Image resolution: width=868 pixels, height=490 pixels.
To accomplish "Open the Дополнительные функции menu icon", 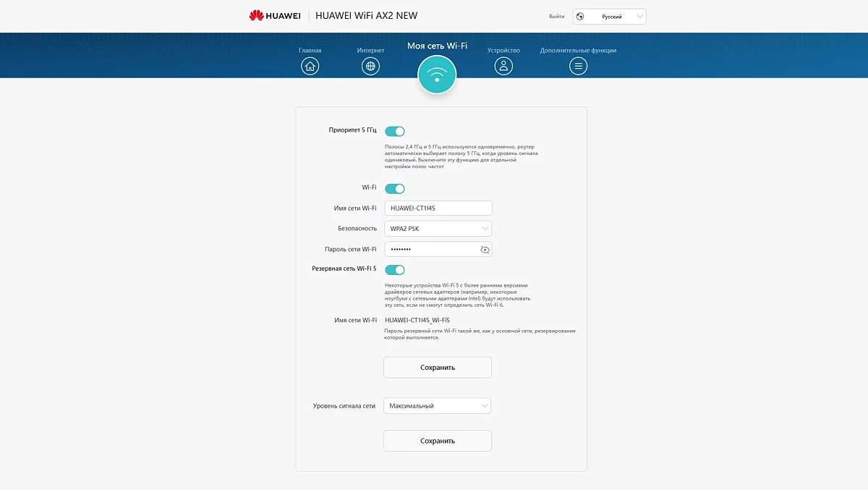I will point(578,67).
